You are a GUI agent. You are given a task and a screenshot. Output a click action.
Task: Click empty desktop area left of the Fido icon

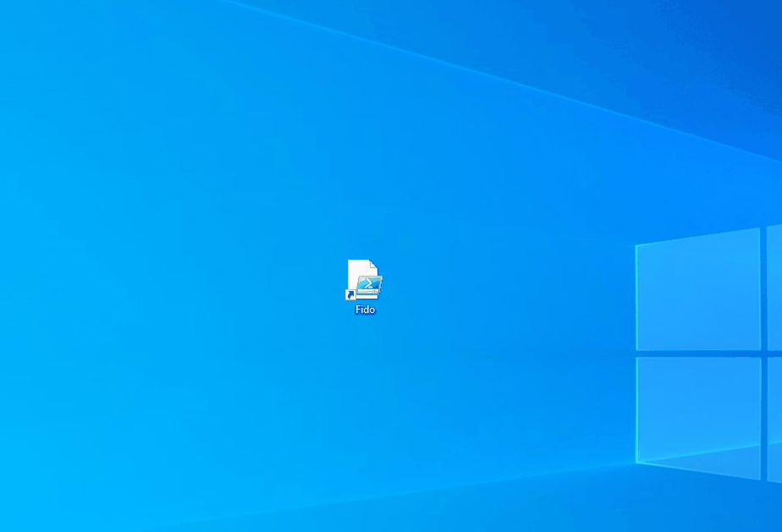click(x=254, y=283)
